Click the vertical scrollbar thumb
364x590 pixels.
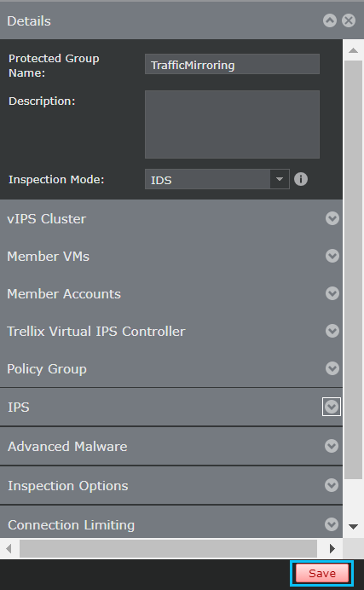click(x=353, y=269)
